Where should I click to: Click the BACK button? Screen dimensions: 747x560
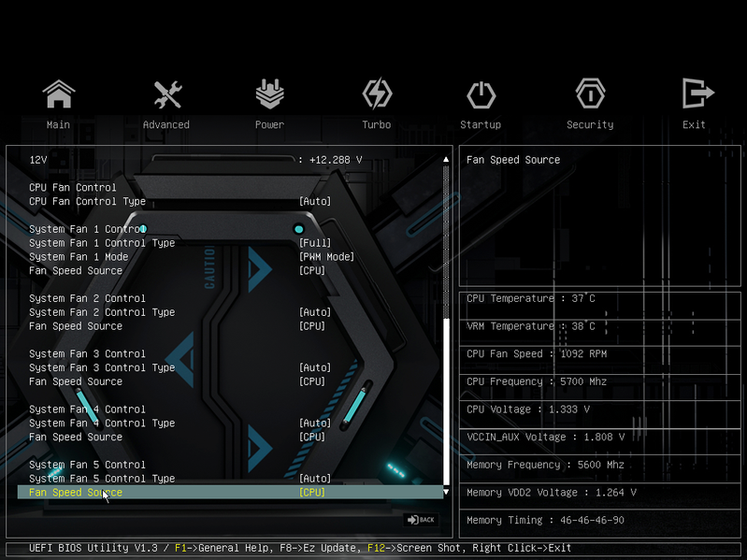click(421, 520)
